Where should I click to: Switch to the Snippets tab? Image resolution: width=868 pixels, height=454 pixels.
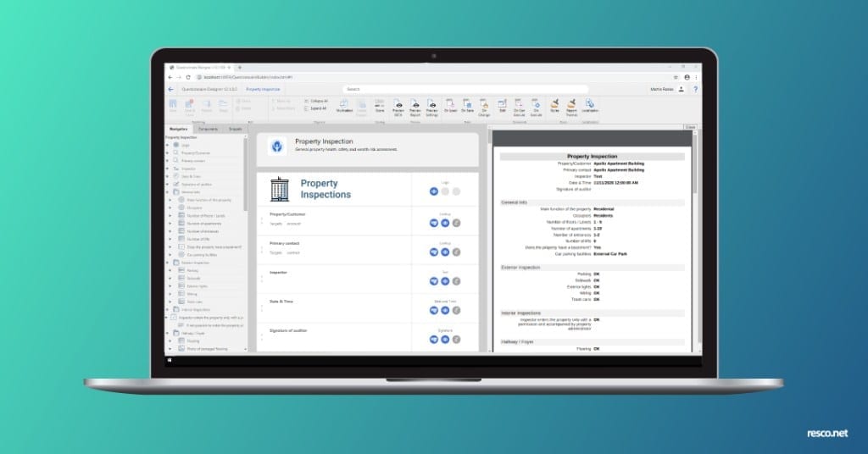(236, 129)
